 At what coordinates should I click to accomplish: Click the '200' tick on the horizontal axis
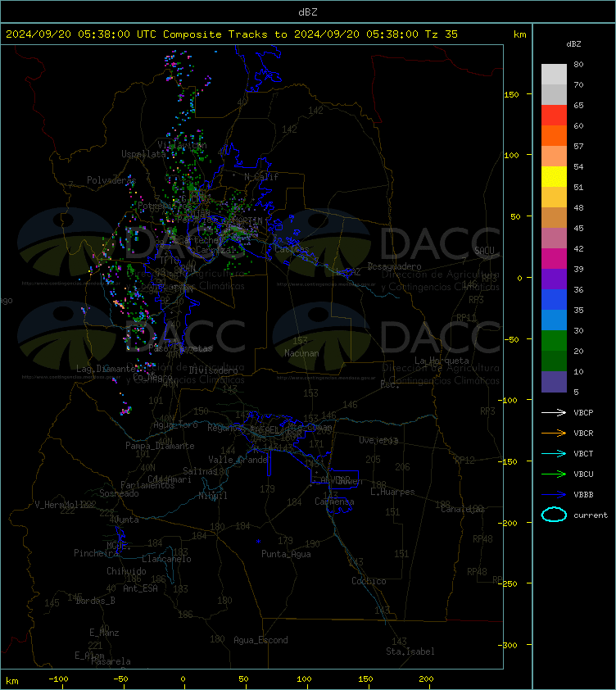click(426, 679)
